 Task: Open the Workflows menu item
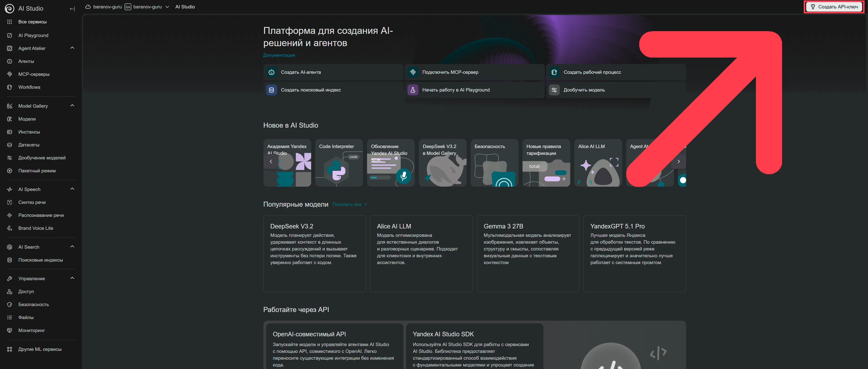(41, 87)
